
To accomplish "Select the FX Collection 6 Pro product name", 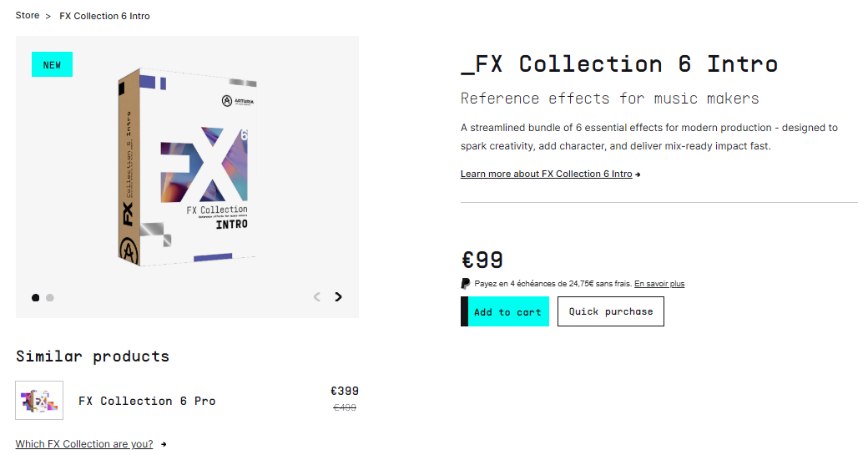I will coord(147,401).
